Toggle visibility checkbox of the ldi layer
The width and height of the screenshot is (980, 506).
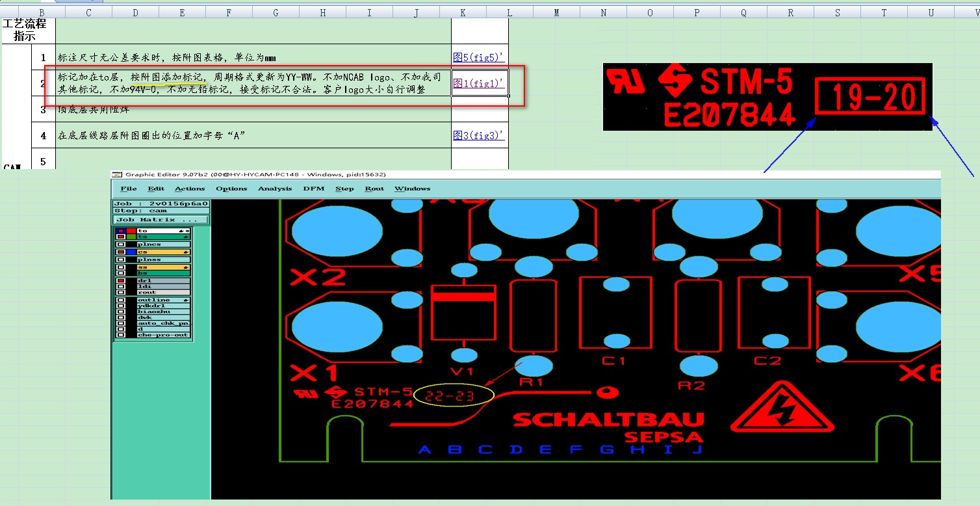tap(121, 286)
